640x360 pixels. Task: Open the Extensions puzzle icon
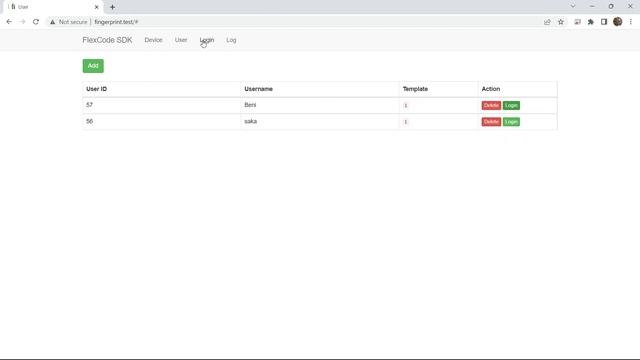click(591, 22)
